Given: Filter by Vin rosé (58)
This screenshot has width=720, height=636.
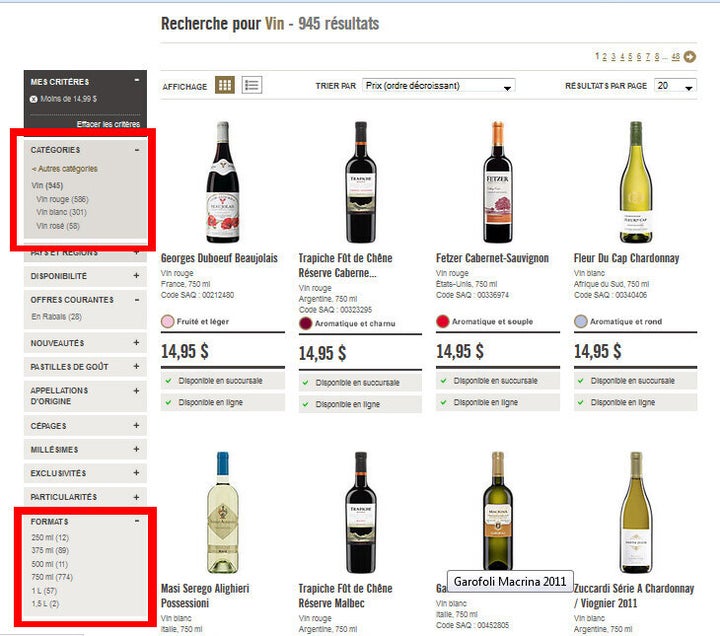Looking at the screenshot, I should tap(58, 225).
